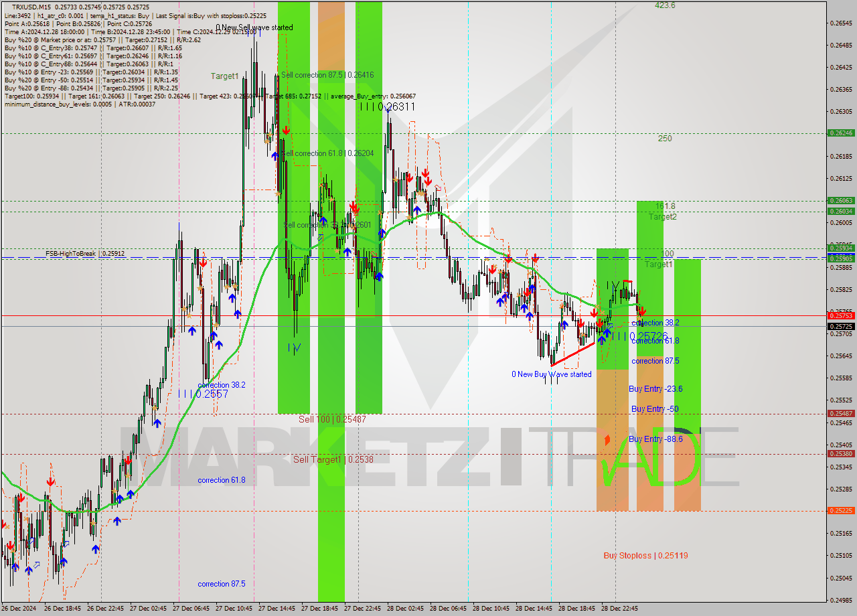Click the 'I I I 0.26311' wave label
This screenshot has width=857, height=616.
point(387,106)
